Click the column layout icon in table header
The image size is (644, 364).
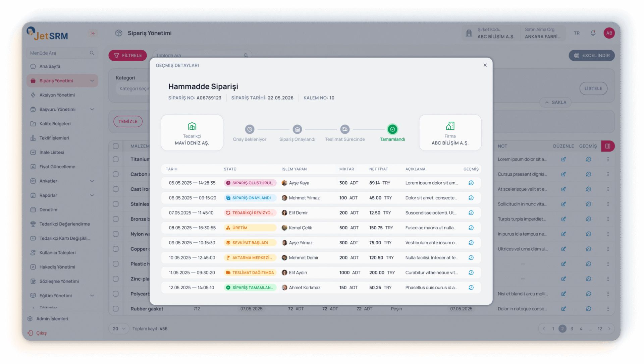coord(608,146)
